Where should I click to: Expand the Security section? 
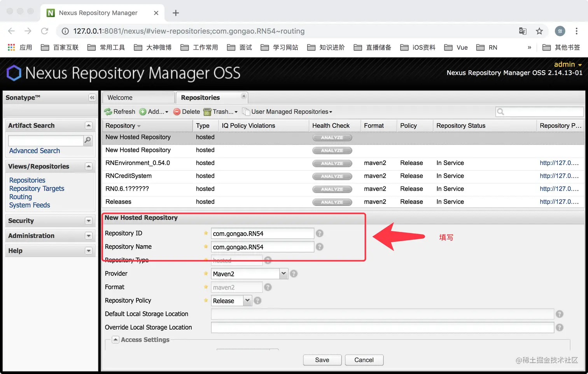coord(89,221)
